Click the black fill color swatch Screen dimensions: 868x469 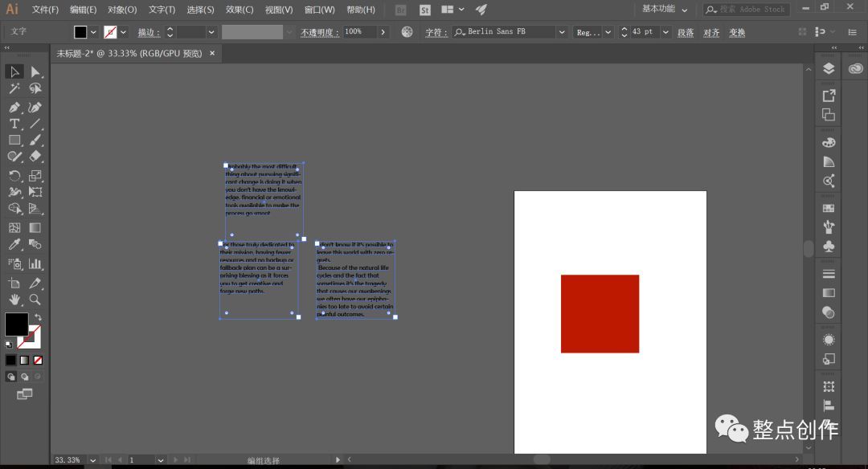(80, 32)
